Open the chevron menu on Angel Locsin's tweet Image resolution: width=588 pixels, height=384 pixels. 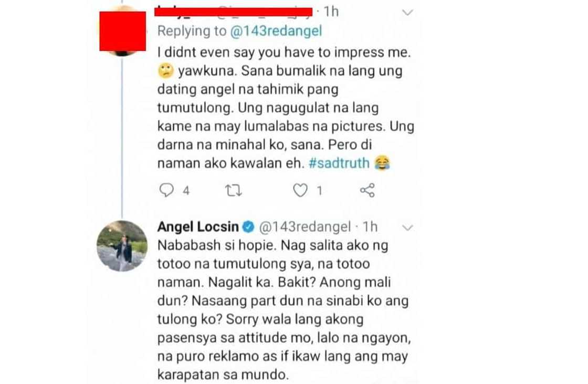407,227
